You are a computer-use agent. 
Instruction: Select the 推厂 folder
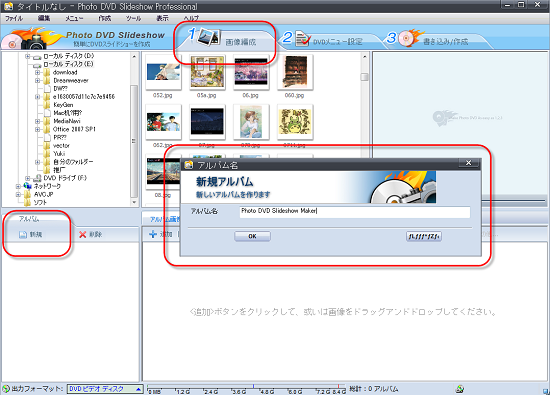coord(59,170)
